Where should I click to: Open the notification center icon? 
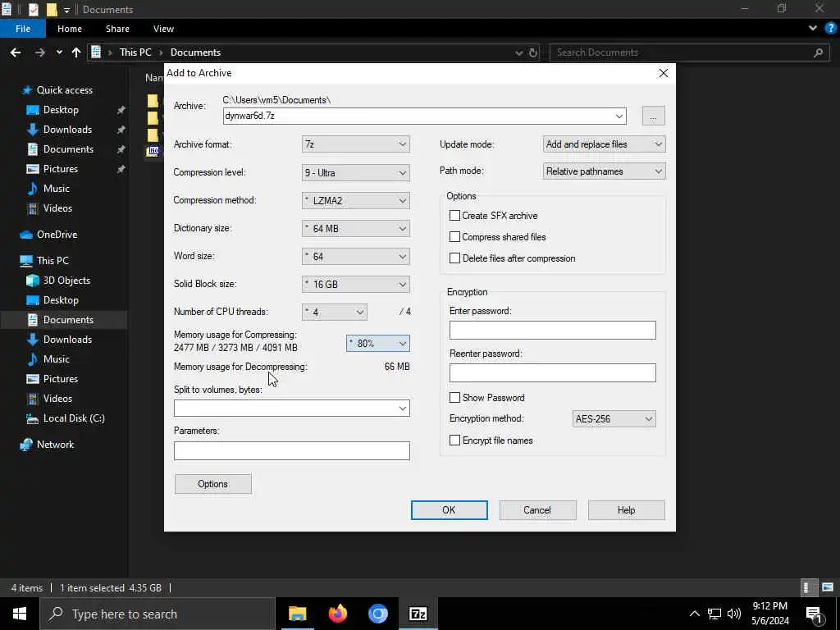[814, 614]
